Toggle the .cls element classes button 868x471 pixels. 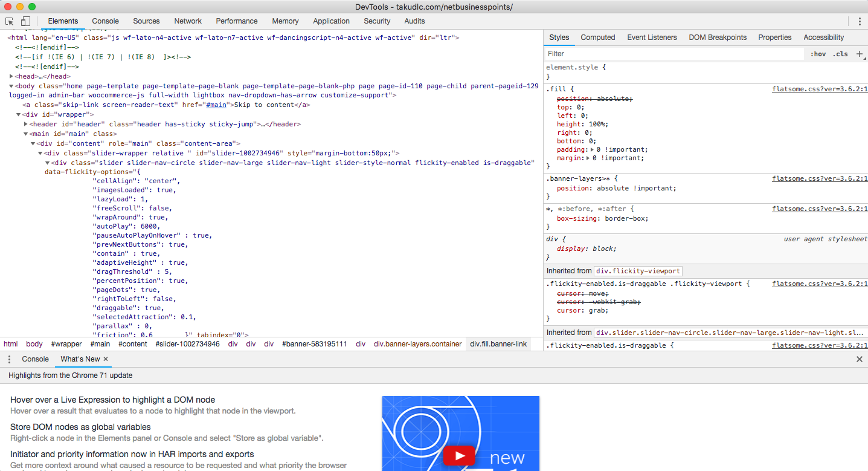point(840,54)
